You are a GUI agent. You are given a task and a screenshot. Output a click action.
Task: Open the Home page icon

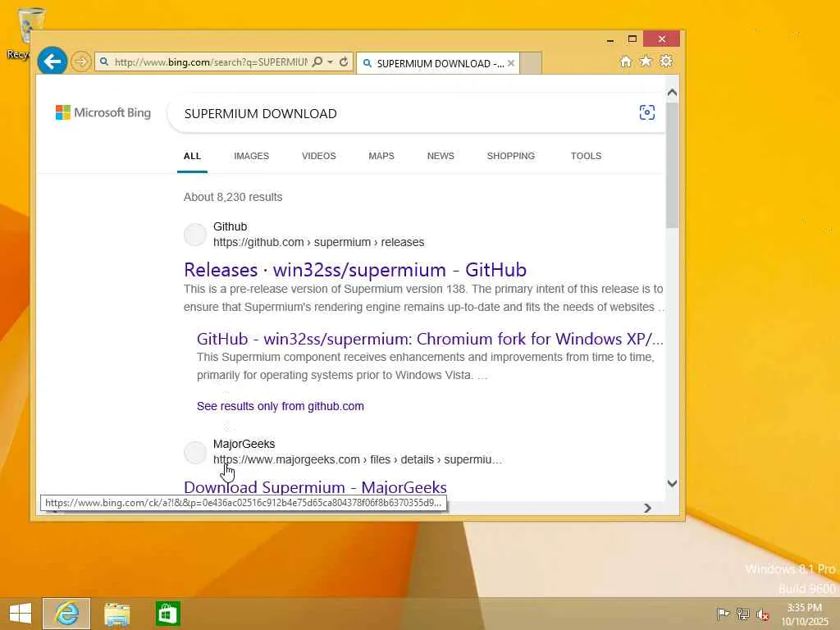click(626, 61)
